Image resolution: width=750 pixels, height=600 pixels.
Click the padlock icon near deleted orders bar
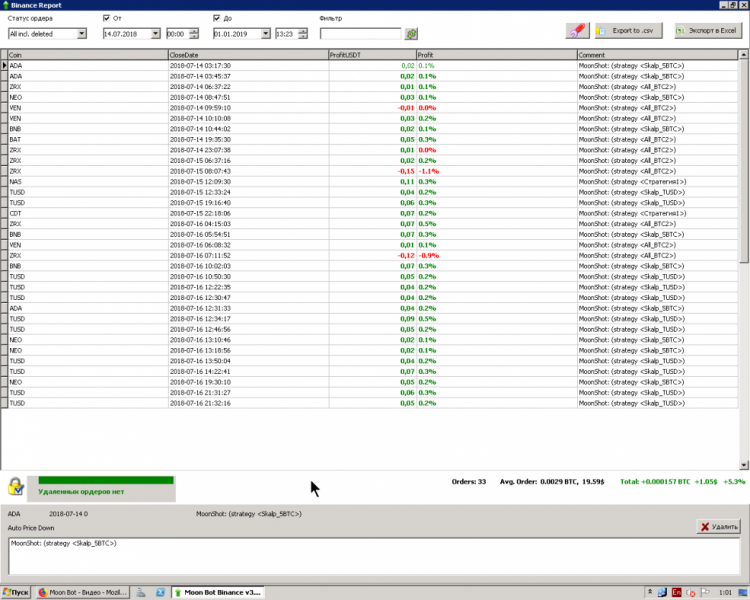[x=16, y=487]
